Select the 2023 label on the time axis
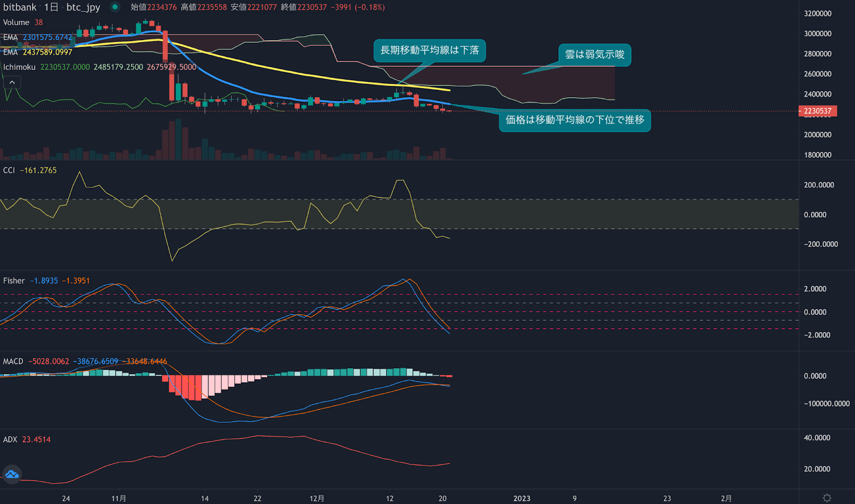The height and width of the screenshot is (504, 855). point(522,498)
